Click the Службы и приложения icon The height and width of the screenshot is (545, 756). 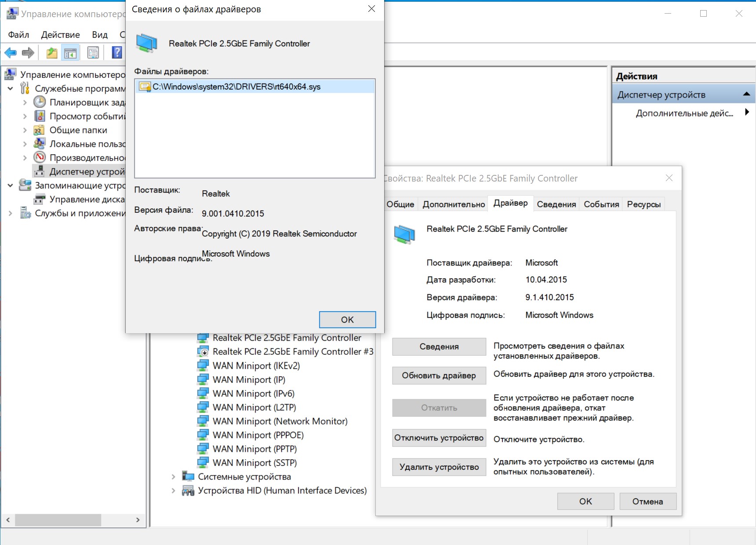click(25, 213)
